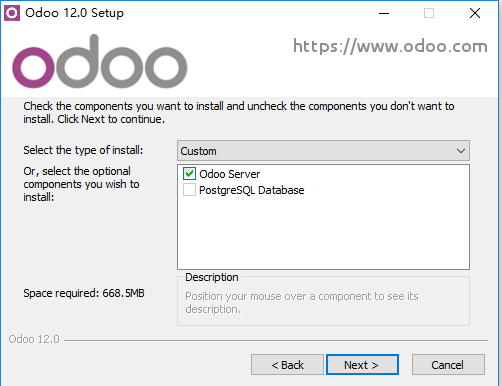Viewport: 502px width, 386px height.
Task: Click the large Odoo logo in the header
Action: (100, 62)
